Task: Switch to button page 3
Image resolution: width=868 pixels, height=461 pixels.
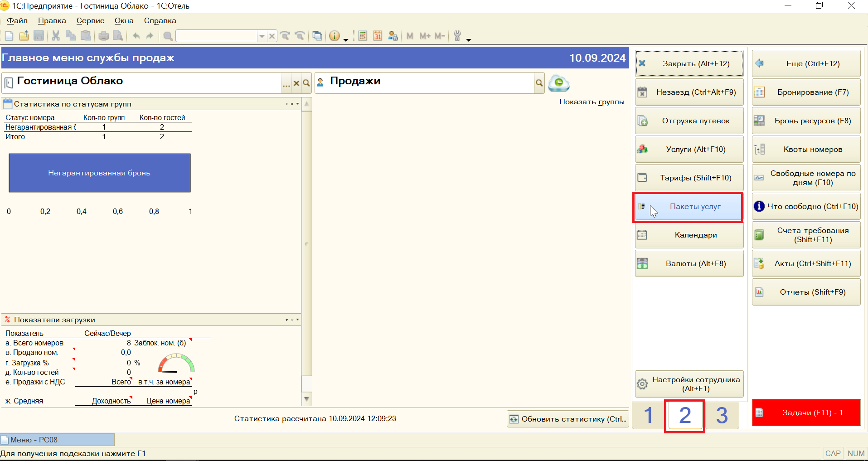Action: tap(722, 415)
